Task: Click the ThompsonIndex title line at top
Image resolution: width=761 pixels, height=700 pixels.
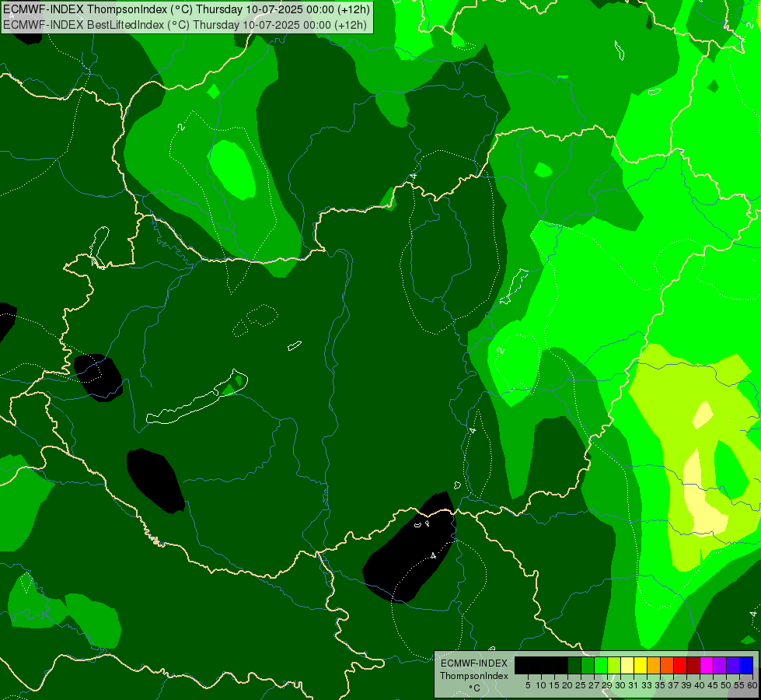Action: point(187,9)
